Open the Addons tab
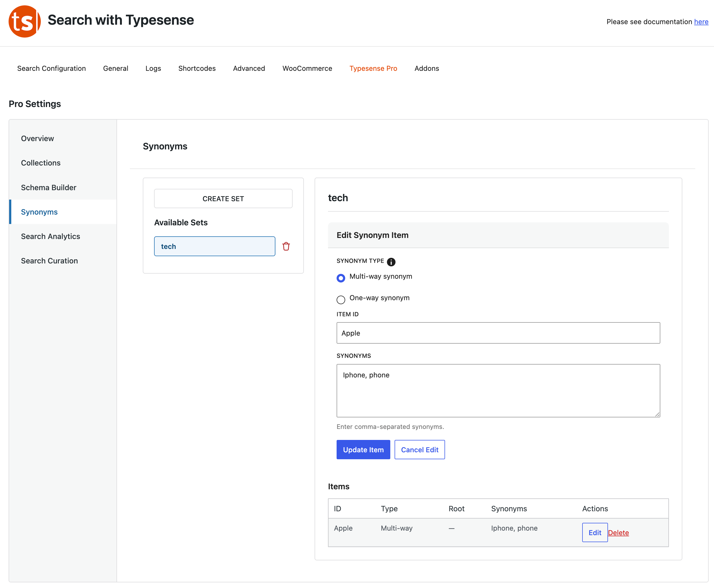The height and width of the screenshot is (588, 714). [x=427, y=68]
